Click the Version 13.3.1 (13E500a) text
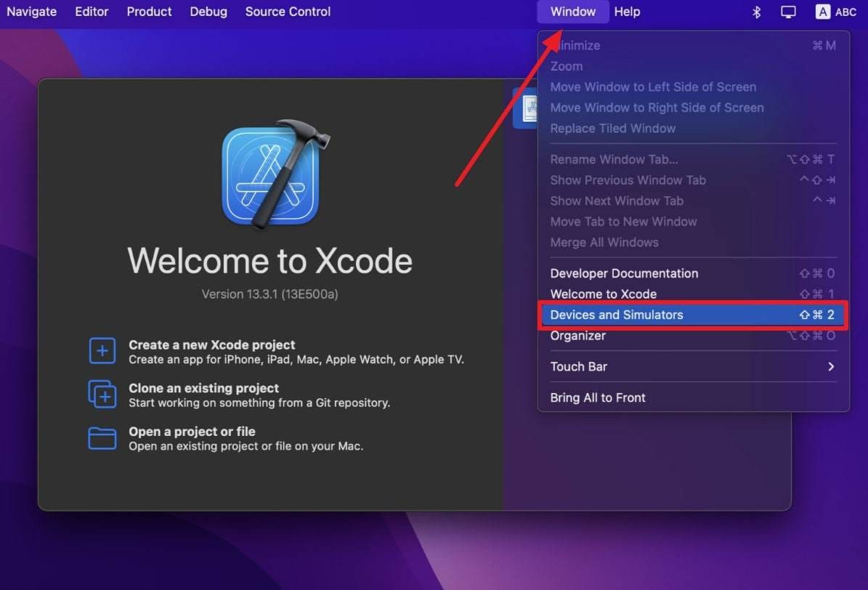Screen dimensions: 868x590 pos(269,294)
